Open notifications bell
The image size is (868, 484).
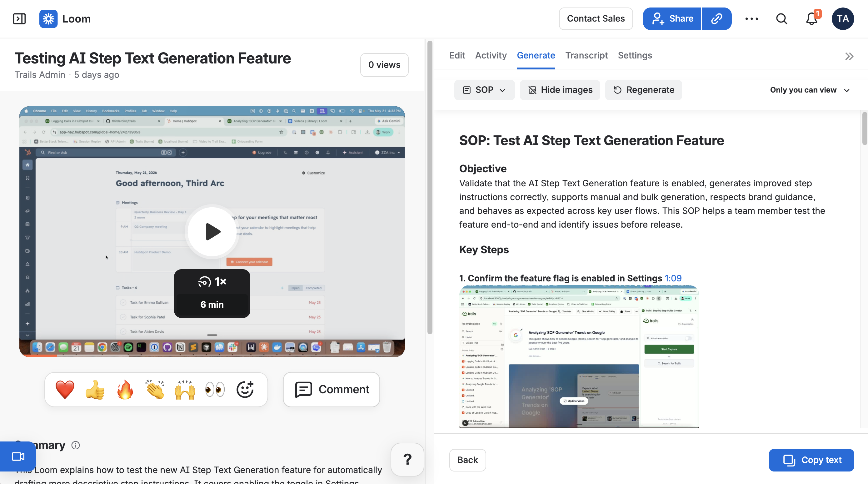812,18
